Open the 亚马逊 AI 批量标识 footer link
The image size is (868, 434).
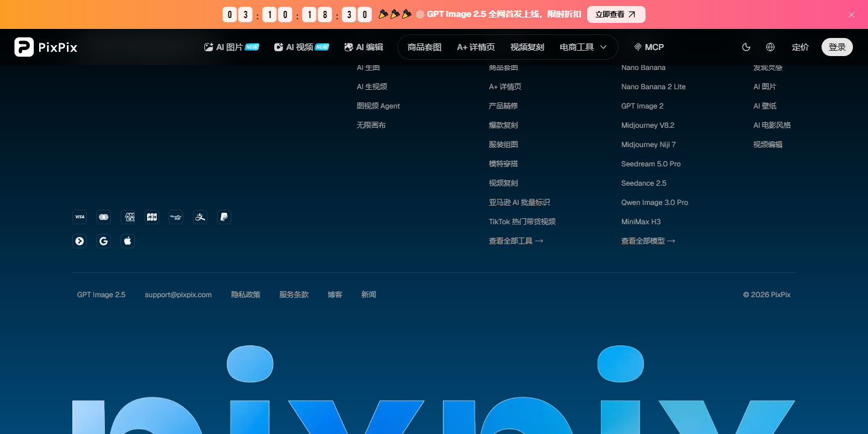click(x=520, y=203)
